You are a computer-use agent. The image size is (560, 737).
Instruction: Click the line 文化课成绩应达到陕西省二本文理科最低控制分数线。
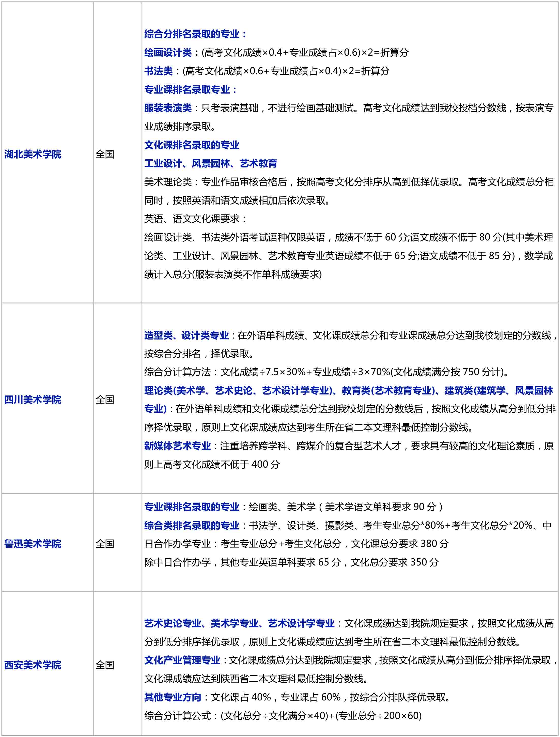click(256, 679)
